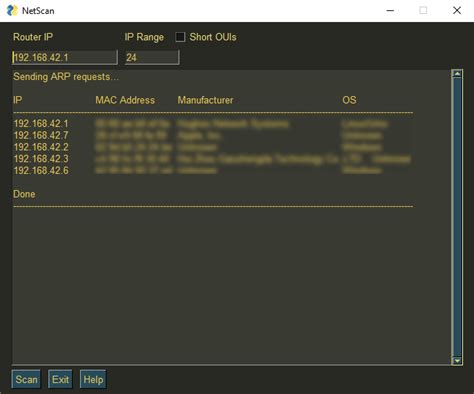This screenshot has width=474, height=394.
Task: Start a network scan with Scan button
Action: [26, 379]
